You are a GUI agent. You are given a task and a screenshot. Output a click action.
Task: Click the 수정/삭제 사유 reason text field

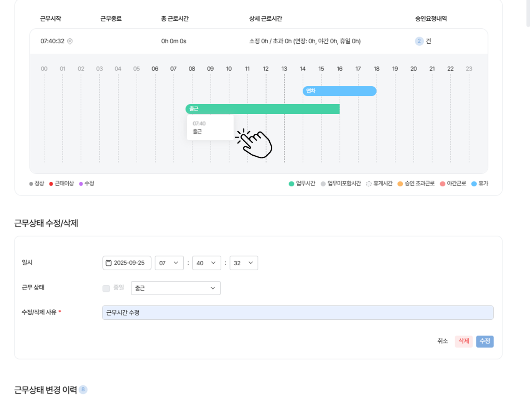[297, 313]
